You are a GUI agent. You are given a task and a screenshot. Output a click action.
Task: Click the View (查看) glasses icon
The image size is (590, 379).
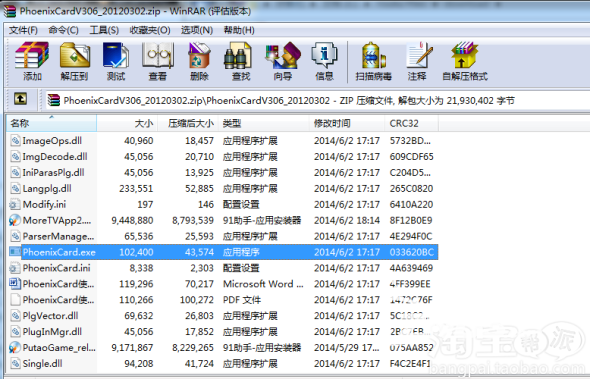point(158,55)
